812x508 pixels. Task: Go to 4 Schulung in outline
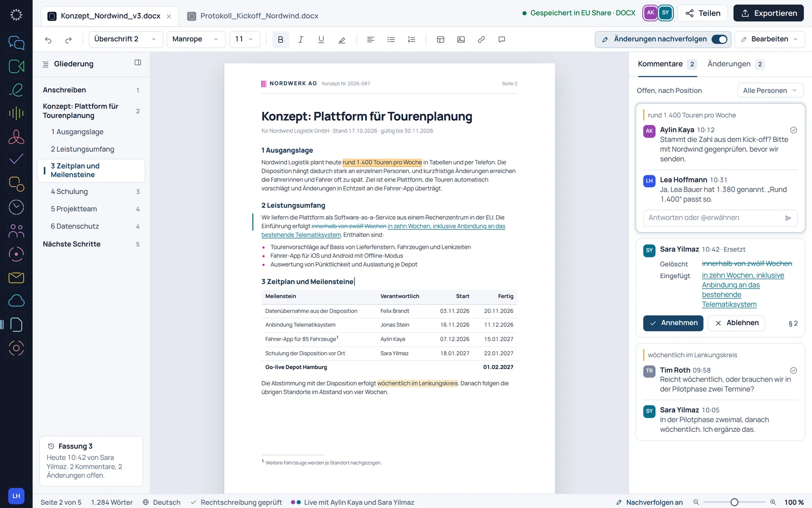pos(91,192)
